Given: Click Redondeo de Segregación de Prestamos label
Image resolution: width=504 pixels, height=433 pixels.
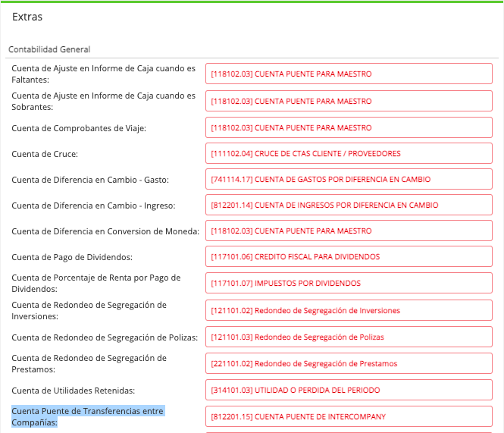Looking at the screenshot, I should coord(89,363).
